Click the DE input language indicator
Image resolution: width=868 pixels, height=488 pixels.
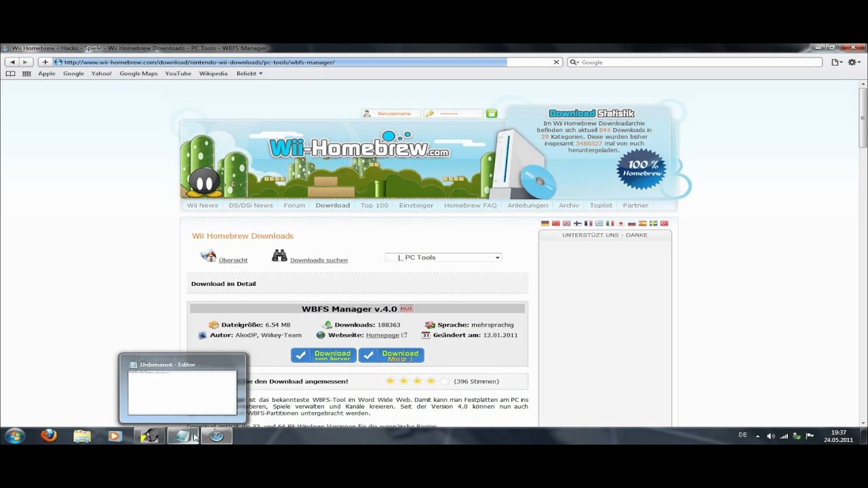743,435
